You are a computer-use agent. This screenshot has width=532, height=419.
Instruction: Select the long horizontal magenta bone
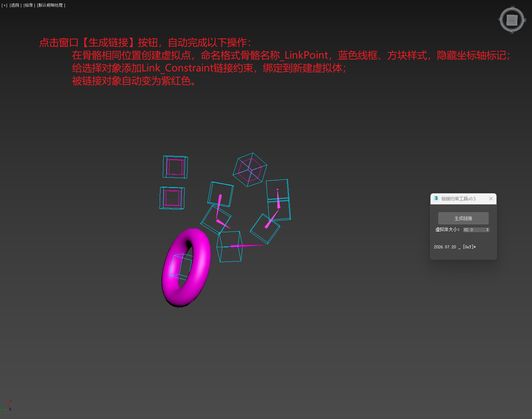(x=246, y=246)
